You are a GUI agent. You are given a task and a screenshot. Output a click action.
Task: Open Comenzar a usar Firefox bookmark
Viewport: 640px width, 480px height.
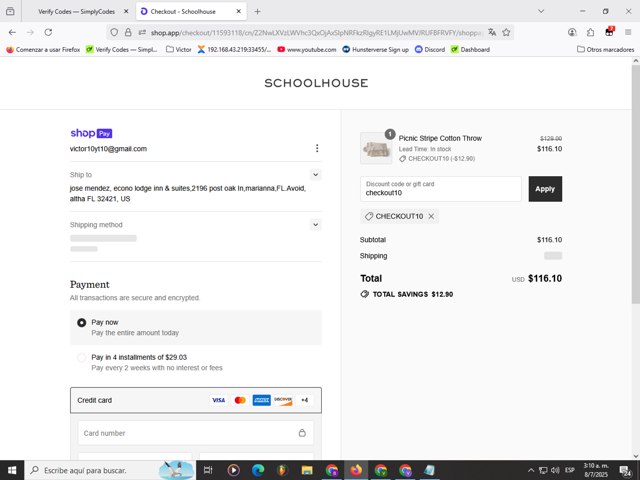[43, 49]
